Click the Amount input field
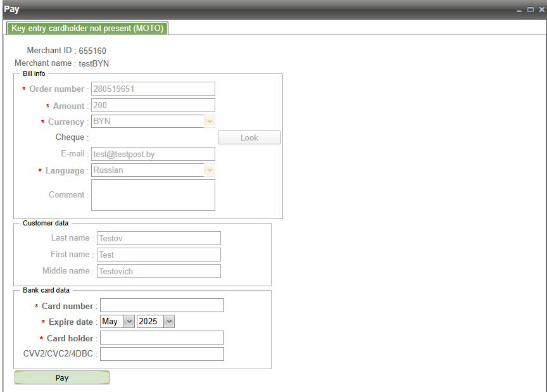547x392 pixels. point(153,105)
